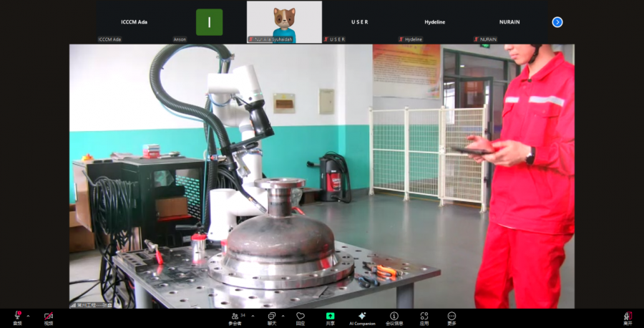Select the cat avatar video tile
Viewport: 644px width, 328px height.
[284, 22]
